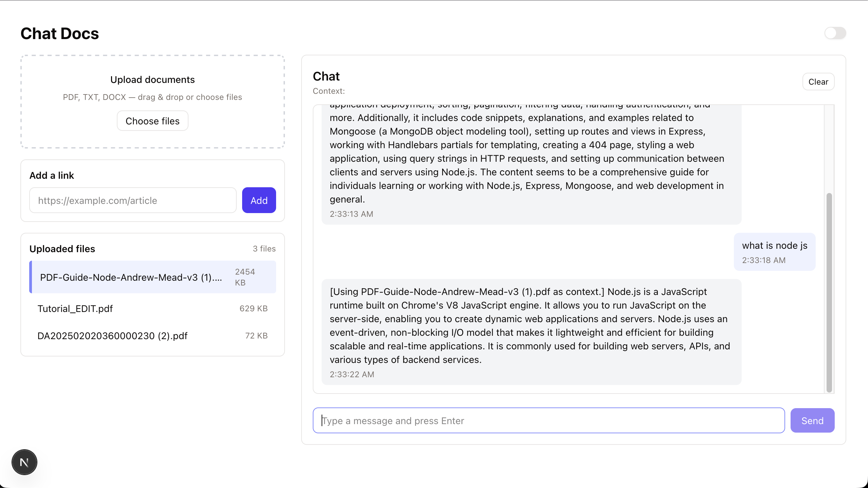Click the Send button
The width and height of the screenshot is (868, 488).
(812, 420)
